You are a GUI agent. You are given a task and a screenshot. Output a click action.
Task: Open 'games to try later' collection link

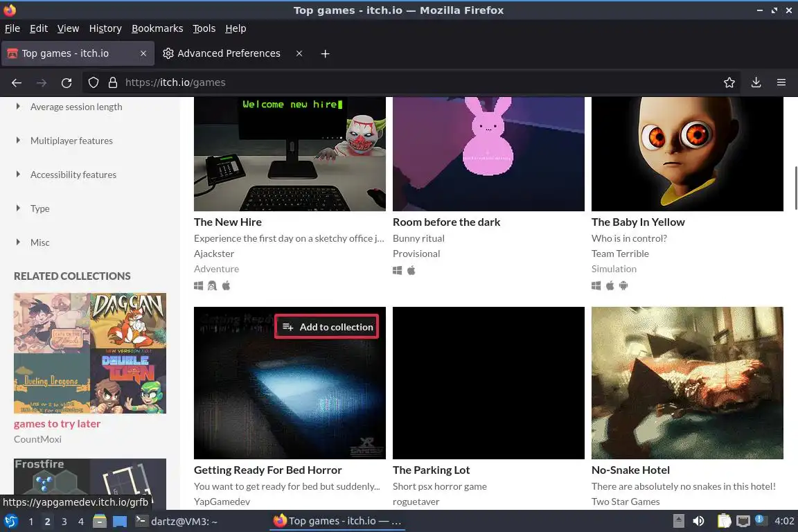tap(57, 423)
